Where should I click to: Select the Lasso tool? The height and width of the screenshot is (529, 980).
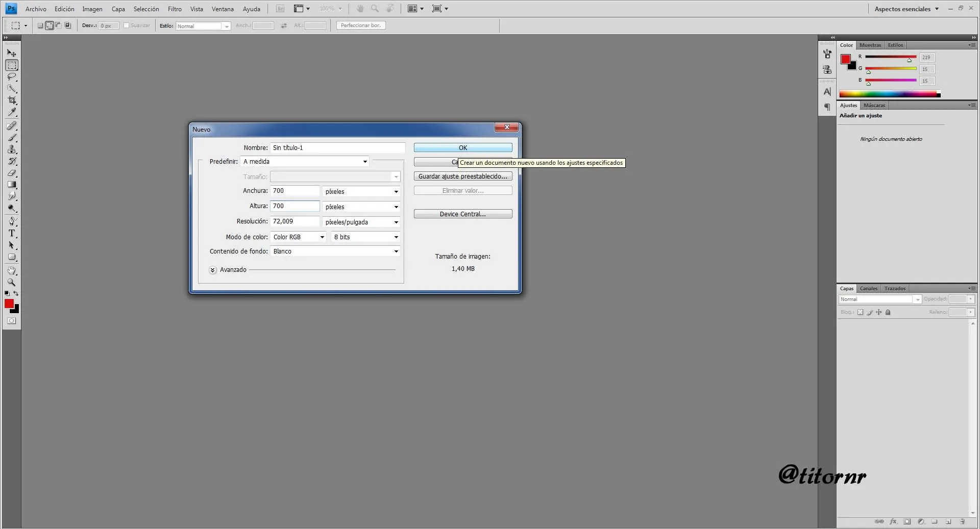click(12, 77)
